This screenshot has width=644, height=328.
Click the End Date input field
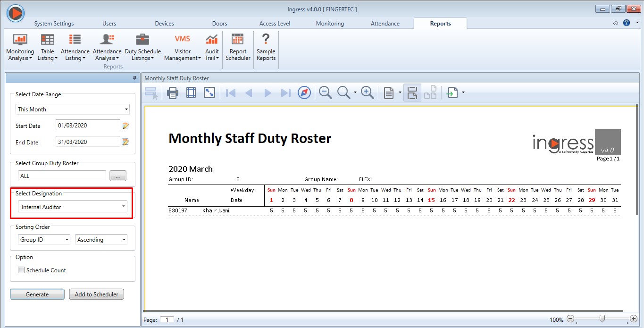pyautogui.click(x=88, y=142)
